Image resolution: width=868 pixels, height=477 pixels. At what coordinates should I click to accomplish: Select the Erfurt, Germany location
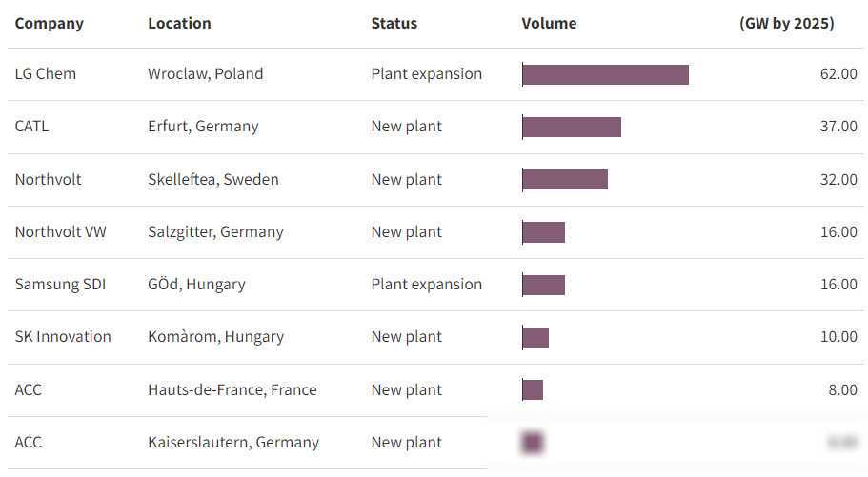(203, 127)
